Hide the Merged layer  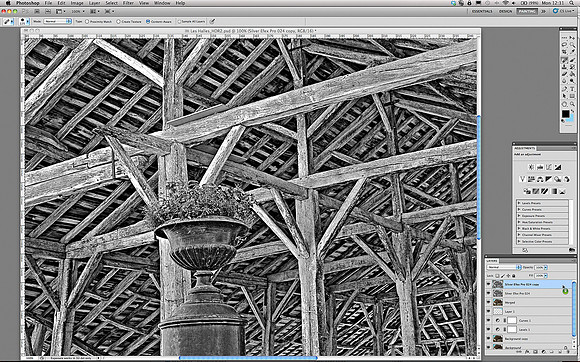(488, 302)
